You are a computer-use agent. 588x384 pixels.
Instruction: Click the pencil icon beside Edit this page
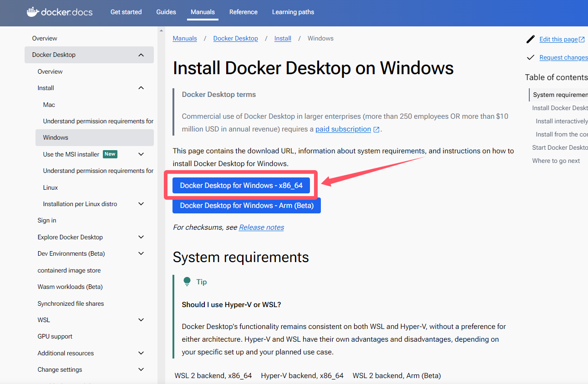[x=530, y=39]
